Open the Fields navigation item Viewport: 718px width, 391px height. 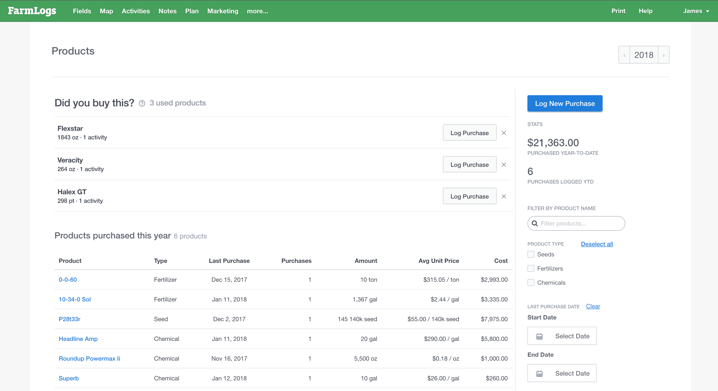pyautogui.click(x=82, y=11)
